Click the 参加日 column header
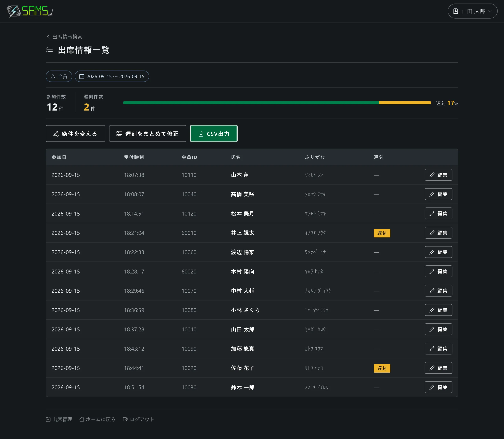 (59, 157)
